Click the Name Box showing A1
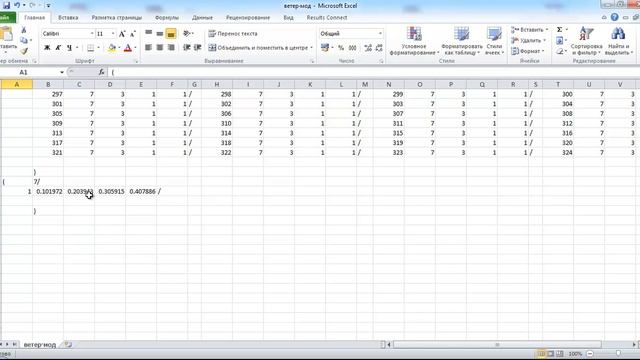The height and width of the screenshot is (360, 640). pyautogui.click(x=30, y=72)
